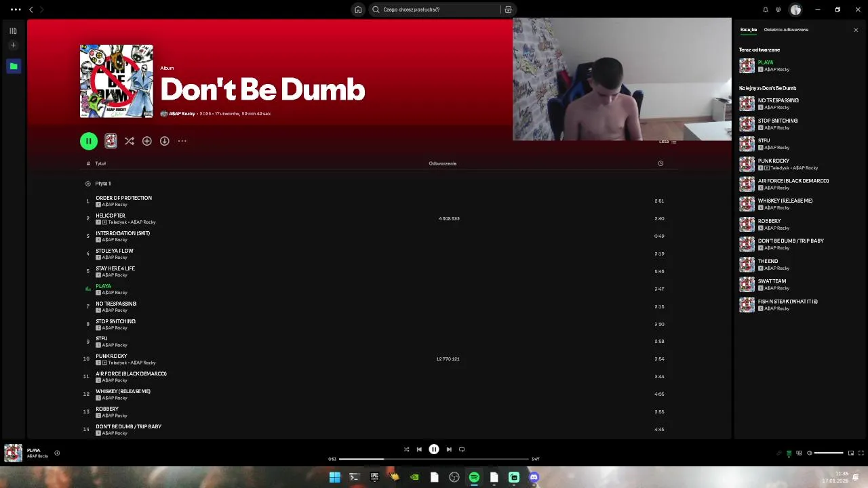This screenshot has width=868, height=488.
Task: Click the search field "Czego chcesz posłuchać?"
Action: (434, 9)
